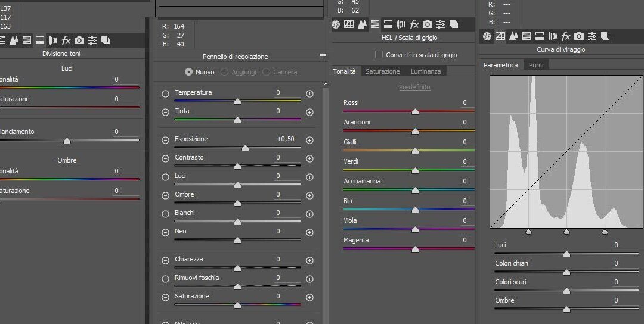Open fx Effects icon in Curva di viraggio panel

(566, 36)
